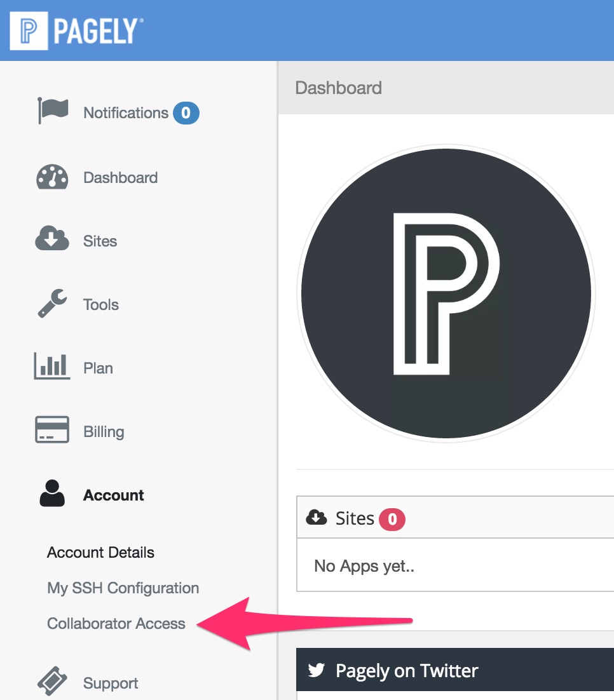The height and width of the screenshot is (700, 614).
Task: Open Notifications in the sidebar
Action: (x=126, y=113)
